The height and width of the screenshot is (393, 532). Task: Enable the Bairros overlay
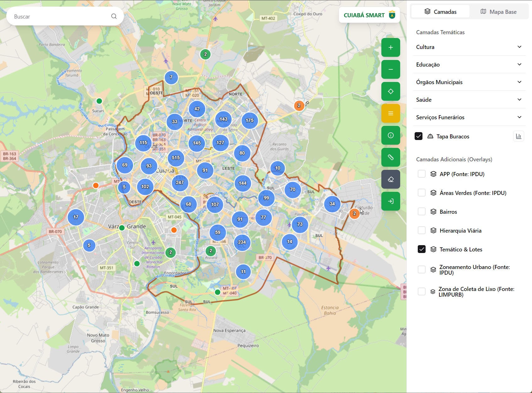422,211
